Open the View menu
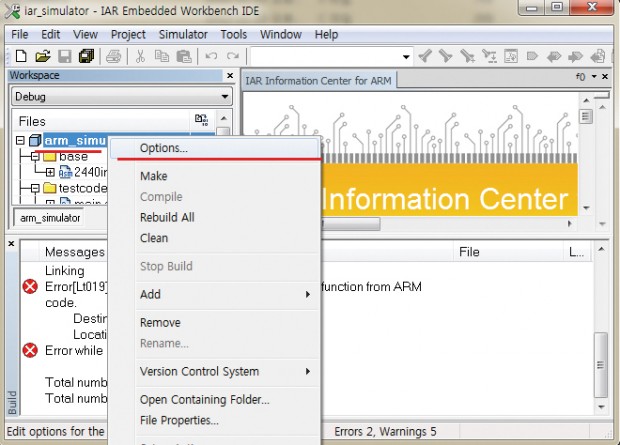The width and height of the screenshot is (620, 445). (x=85, y=34)
